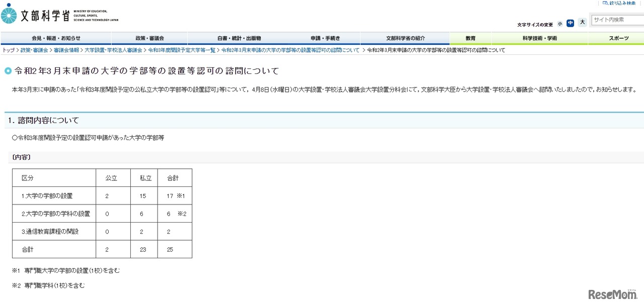Toggle the 中 medium font size button
This screenshot has height=306, width=644.
click(x=570, y=23)
